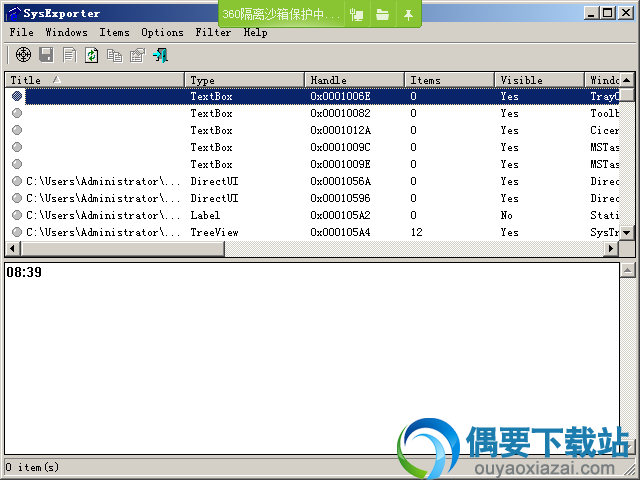Click the upper list scroll down arrow
The width and height of the screenshot is (640, 480).
pyautogui.click(x=627, y=233)
